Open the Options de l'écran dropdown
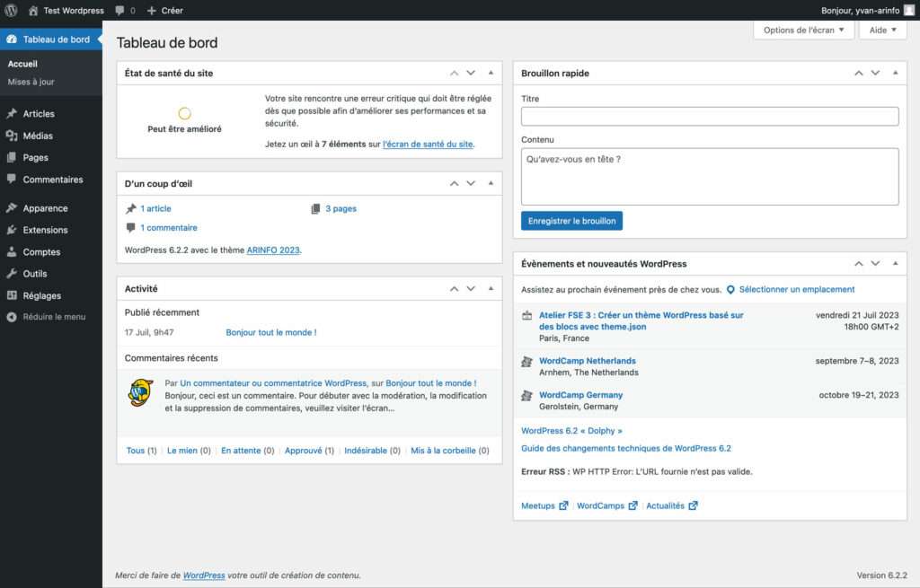Screen dimensions: 920x588 coord(803,30)
